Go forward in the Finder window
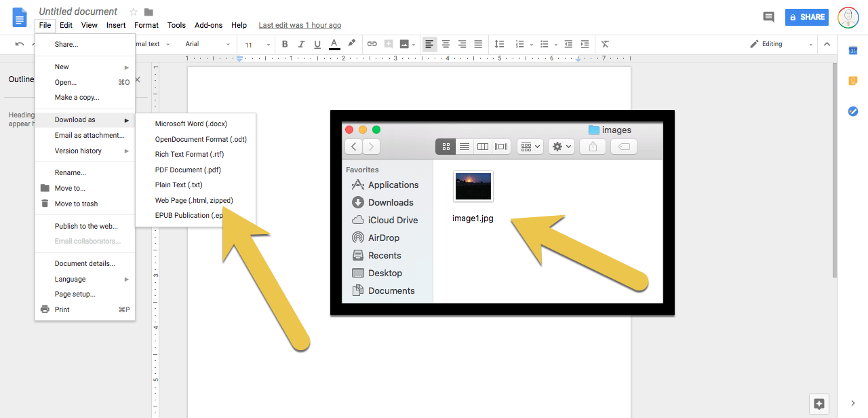 (x=371, y=146)
